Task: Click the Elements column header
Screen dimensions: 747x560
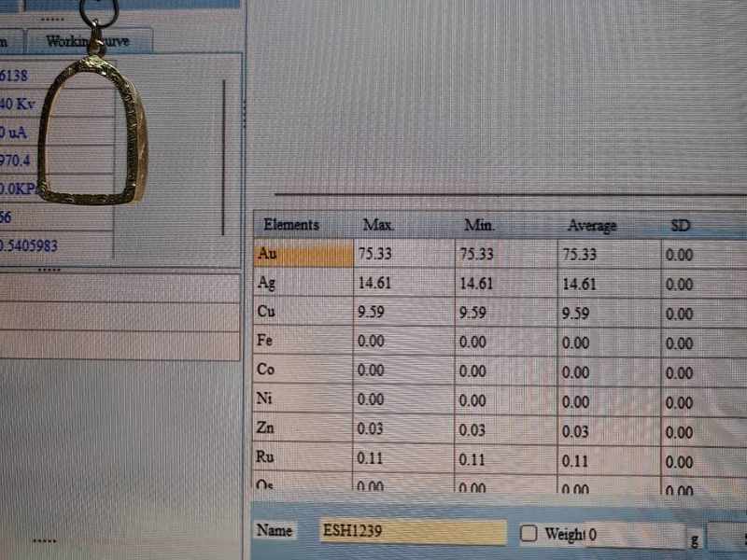Action: (291, 225)
